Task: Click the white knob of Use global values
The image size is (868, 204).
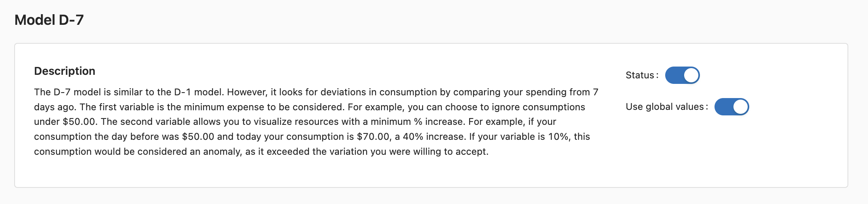Action: pos(740,107)
